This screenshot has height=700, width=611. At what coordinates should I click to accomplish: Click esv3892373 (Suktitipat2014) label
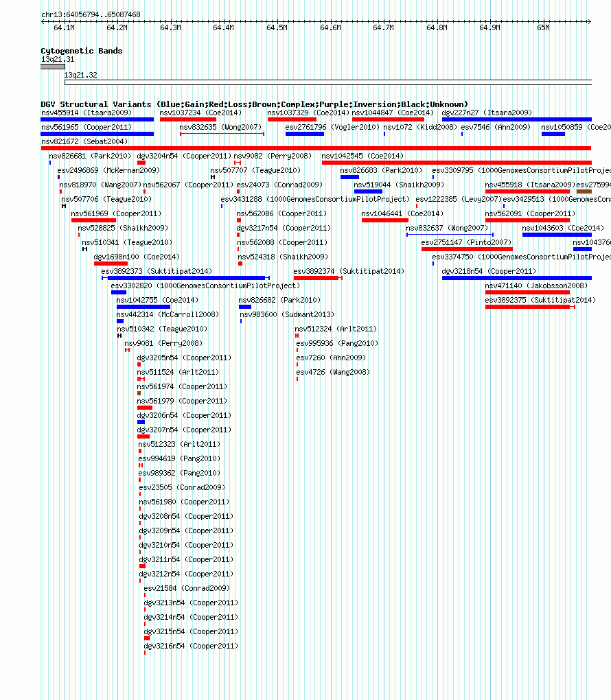click(157, 272)
